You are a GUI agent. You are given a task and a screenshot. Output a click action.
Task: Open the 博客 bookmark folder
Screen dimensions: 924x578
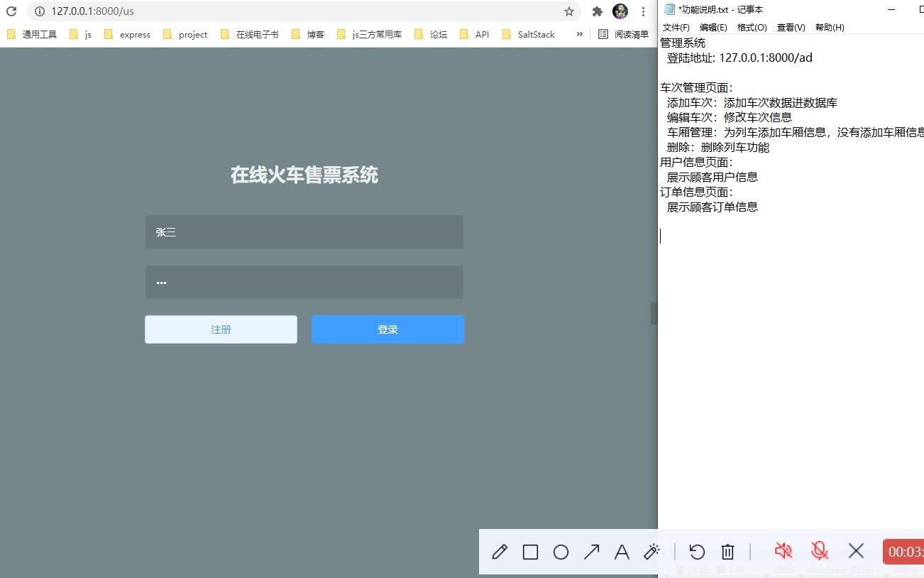coord(308,34)
